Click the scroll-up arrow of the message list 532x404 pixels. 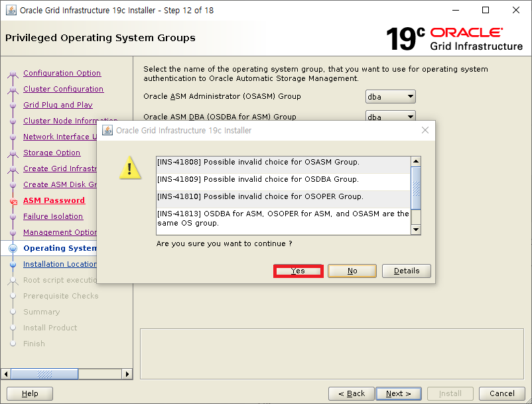click(416, 161)
